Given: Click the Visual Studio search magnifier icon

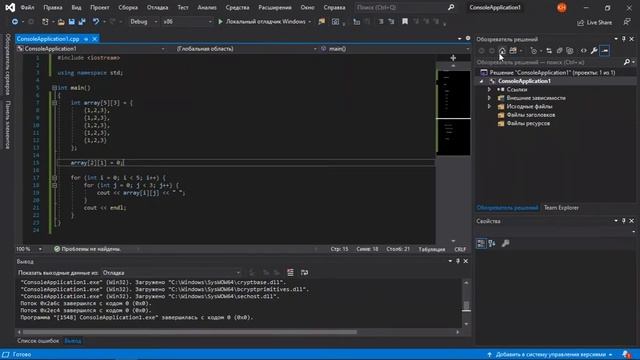Looking at the screenshot, I should pos(451,7).
